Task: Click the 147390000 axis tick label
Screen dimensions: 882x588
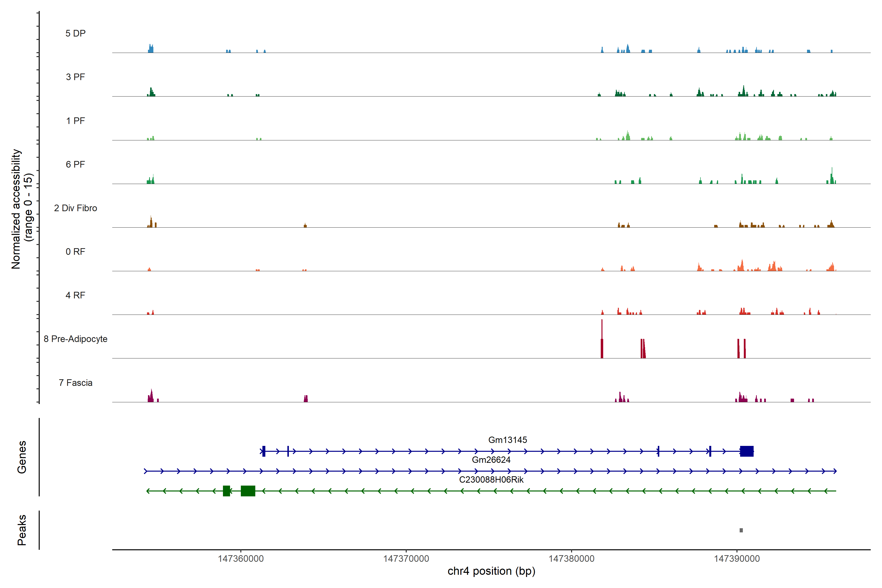Action: tap(737, 559)
